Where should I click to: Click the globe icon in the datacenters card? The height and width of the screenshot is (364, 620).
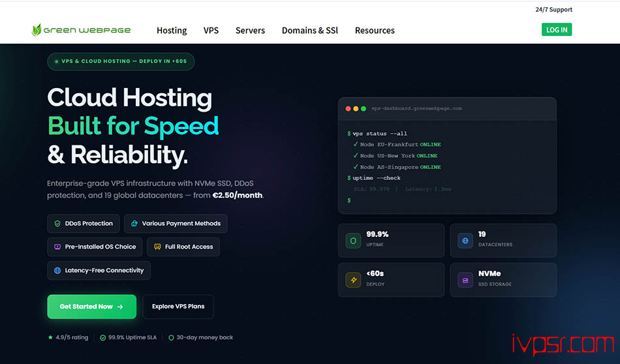(x=465, y=240)
